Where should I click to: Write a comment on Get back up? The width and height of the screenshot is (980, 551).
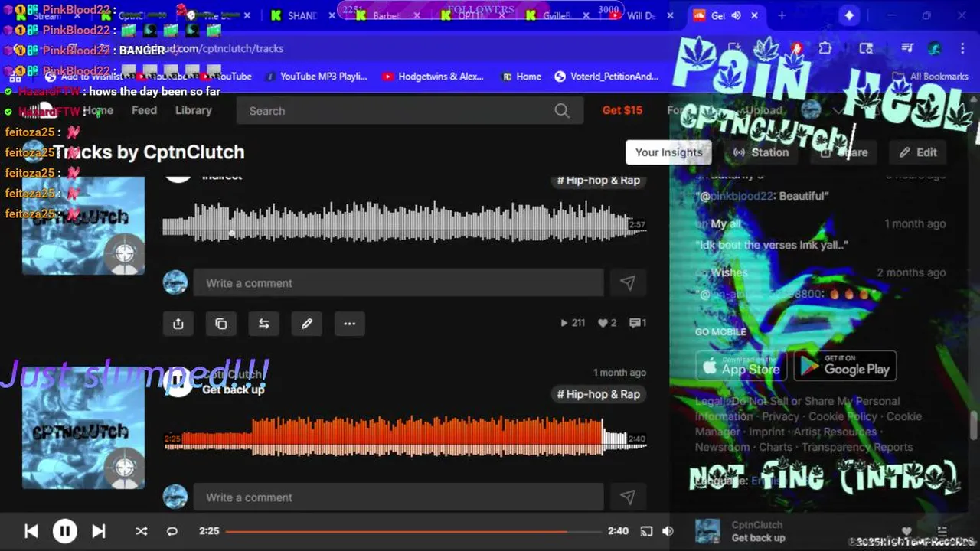(398, 497)
